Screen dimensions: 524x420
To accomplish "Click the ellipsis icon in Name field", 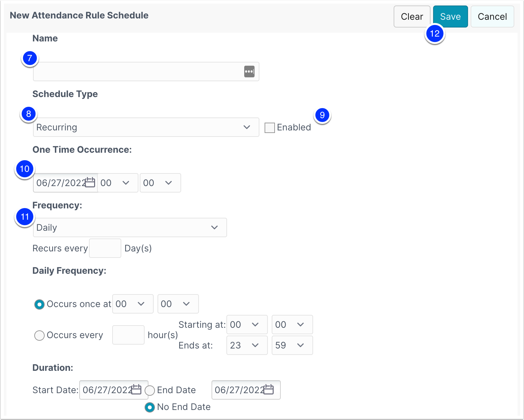I will 249,72.
